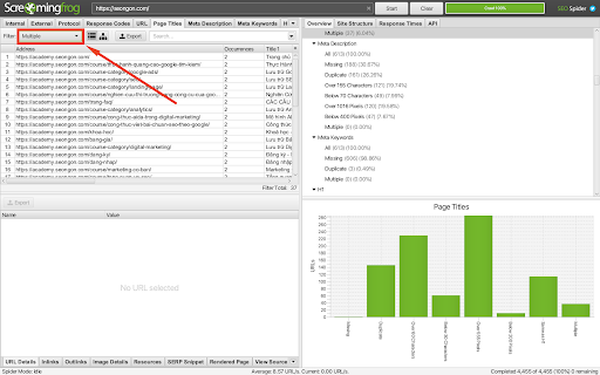Click the lower-panel Export button

[18, 202]
